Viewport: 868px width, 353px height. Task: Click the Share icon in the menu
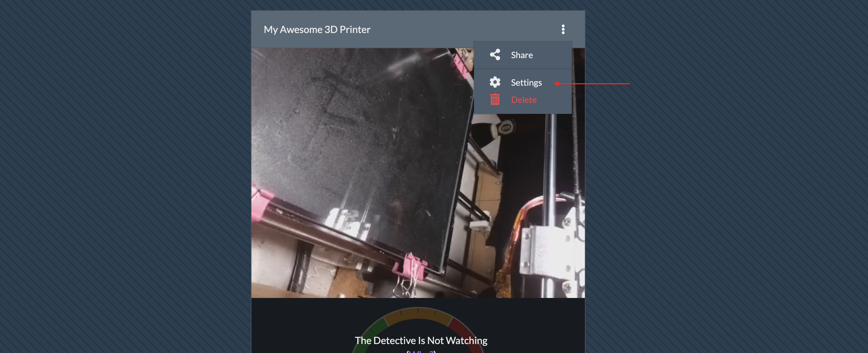(495, 55)
